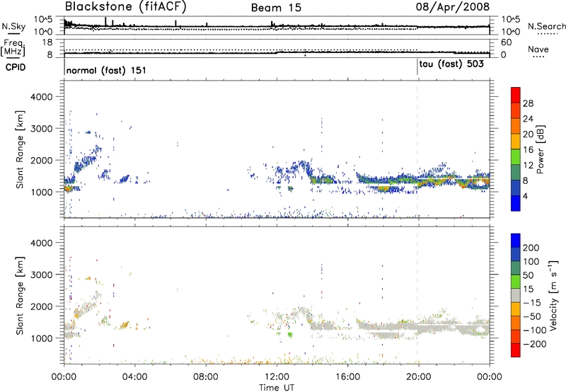Click the 'Freq. [MHz]' axis label

click(13, 47)
